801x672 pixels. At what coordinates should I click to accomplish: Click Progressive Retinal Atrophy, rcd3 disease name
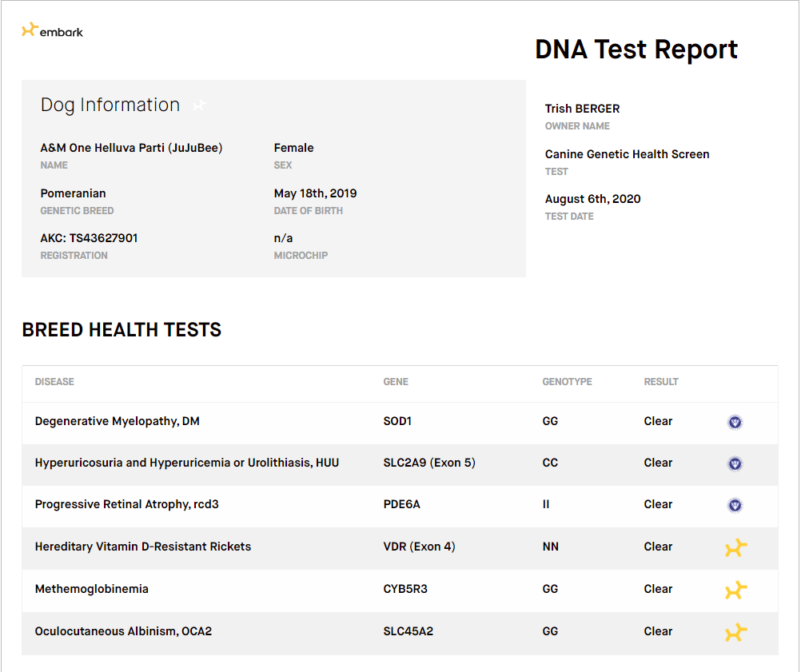click(x=126, y=504)
